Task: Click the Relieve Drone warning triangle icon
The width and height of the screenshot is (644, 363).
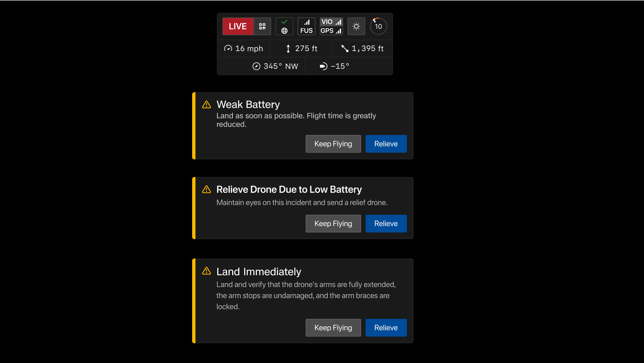Action: (x=207, y=189)
